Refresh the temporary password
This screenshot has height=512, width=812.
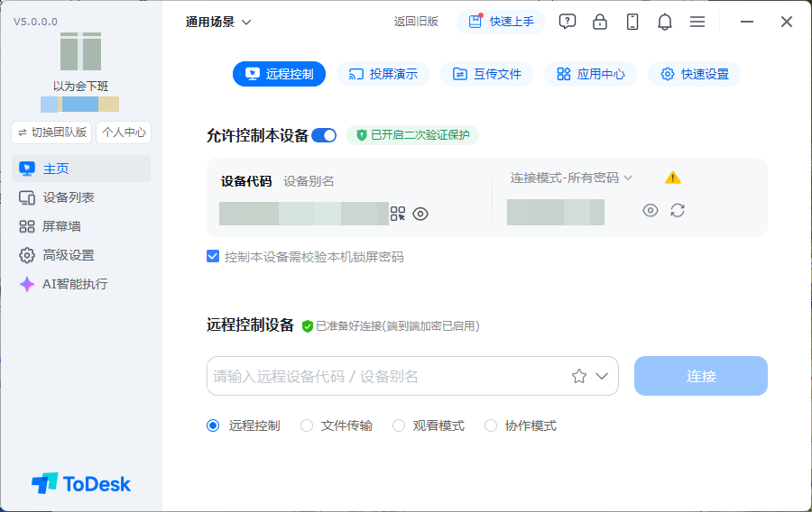tap(678, 211)
